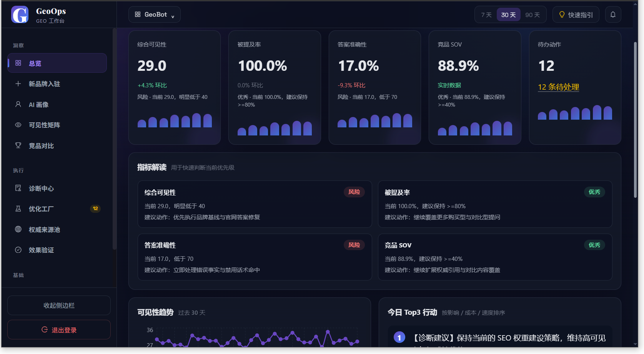
Task: Open the GeoBot brand dropdown
Action: point(155,15)
